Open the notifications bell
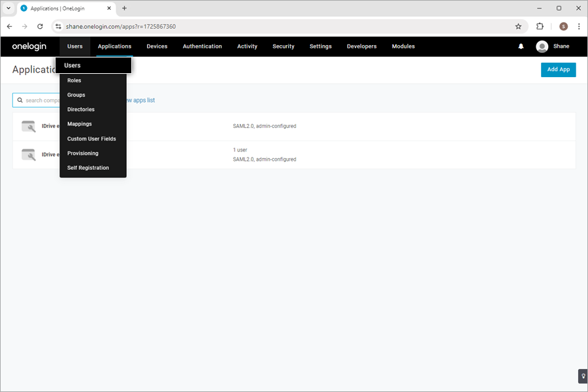588x392 pixels. [x=521, y=46]
